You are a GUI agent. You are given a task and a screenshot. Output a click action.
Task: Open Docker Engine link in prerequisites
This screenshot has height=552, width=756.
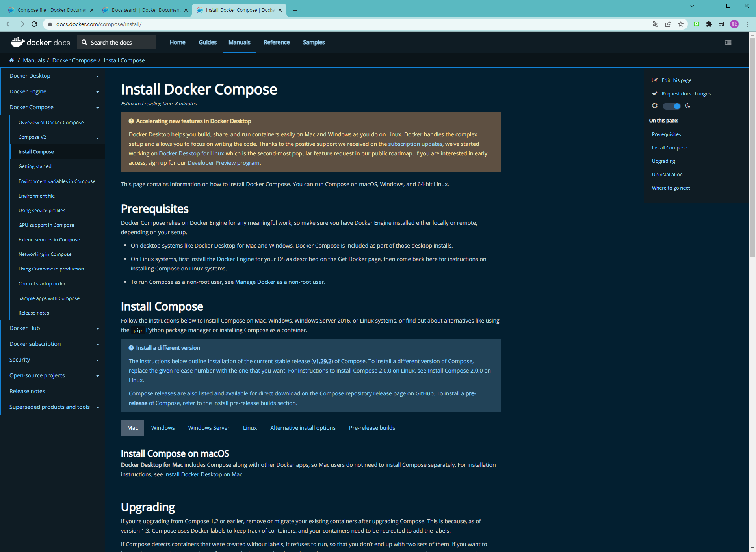click(x=235, y=259)
